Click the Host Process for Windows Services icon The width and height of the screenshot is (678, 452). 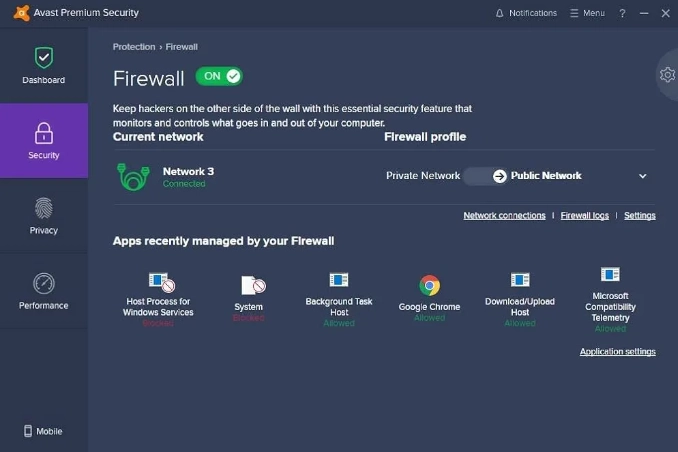[x=160, y=282]
